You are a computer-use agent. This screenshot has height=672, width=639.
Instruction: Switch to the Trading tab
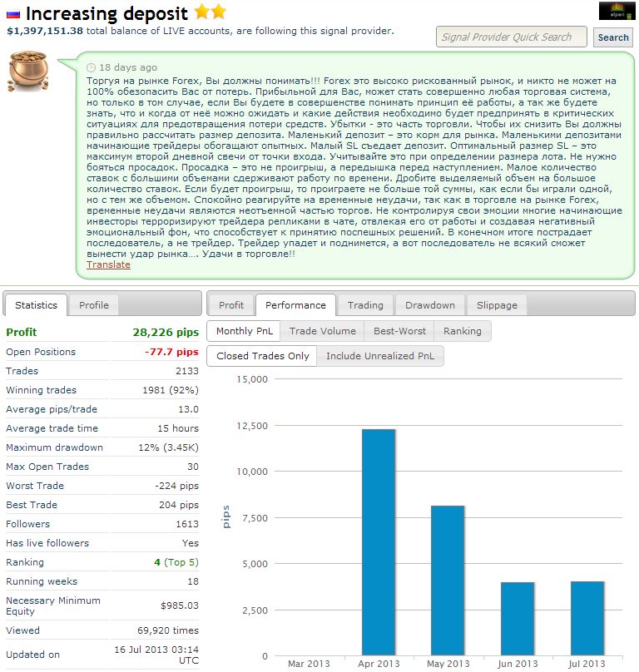(365, 305)
